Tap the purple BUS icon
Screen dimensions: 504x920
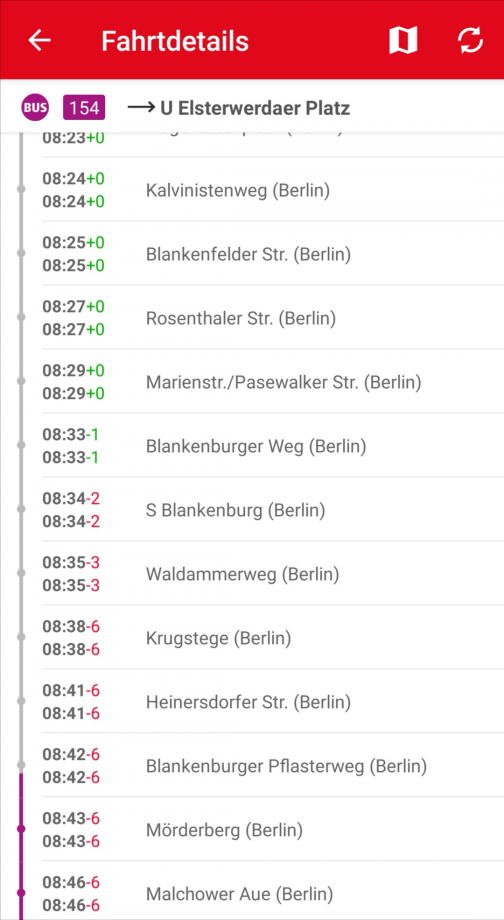[x=35, y=108]
